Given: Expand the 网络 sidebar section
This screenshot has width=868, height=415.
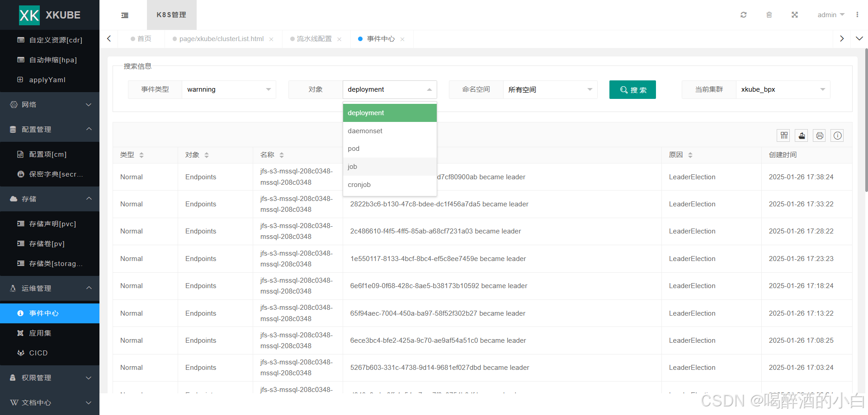Looking at the screenshot, I should point(50,105).
